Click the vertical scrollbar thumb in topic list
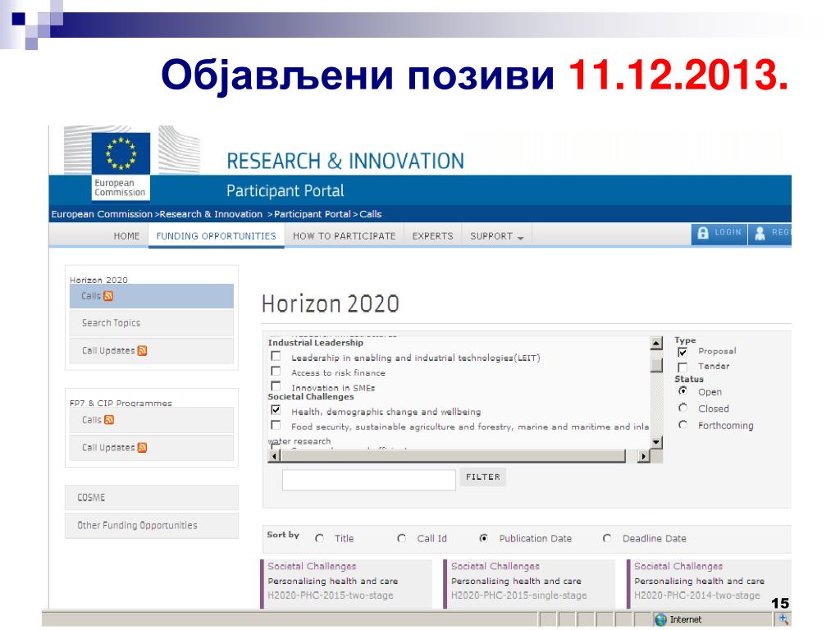The image size is (840, 630). tap(656, 365)
